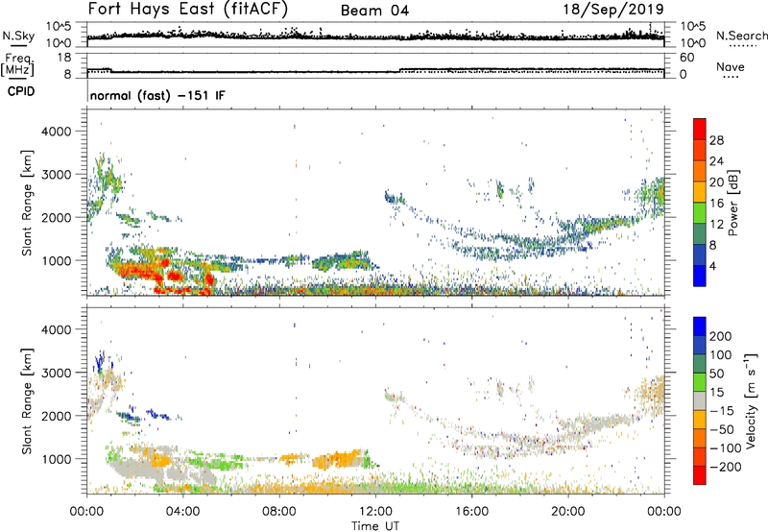Screen dimensions: 768x532
Task: Click the 'CPID' label
Action: tap(21, 91)
